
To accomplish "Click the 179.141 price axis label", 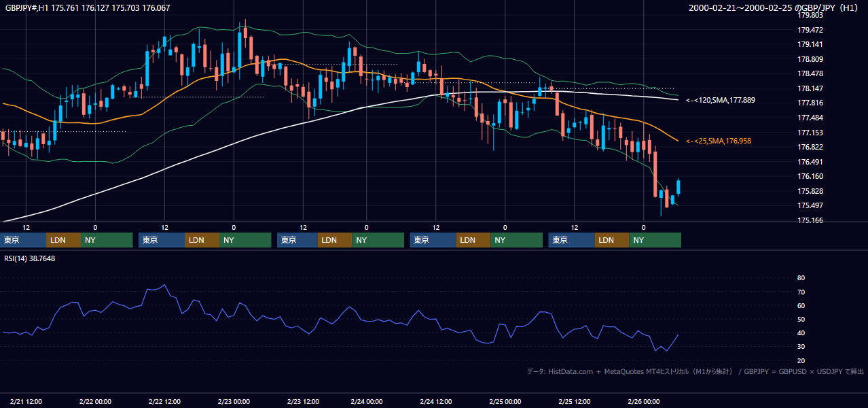I will (x=810, y=44).
